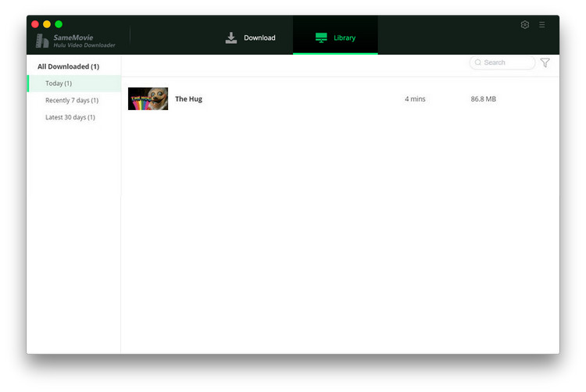Click the SameMovie logo icon
Screen dimensions: 586x392
42,41
